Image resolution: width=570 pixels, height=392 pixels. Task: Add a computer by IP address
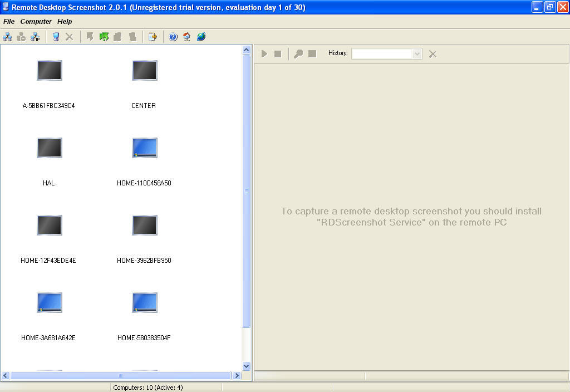point(35,37)
